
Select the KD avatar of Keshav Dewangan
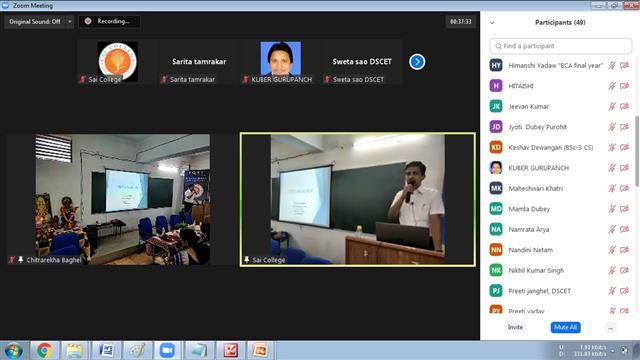(x=496, y=147)
